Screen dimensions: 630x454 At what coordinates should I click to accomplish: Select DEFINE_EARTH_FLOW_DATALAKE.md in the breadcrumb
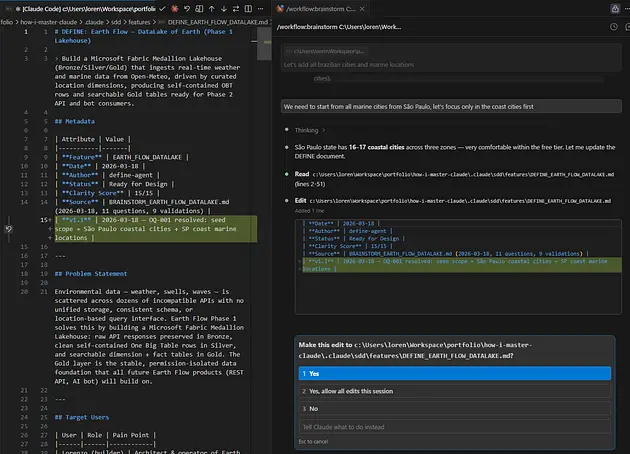pyautogui.click(x=217, y=22)
